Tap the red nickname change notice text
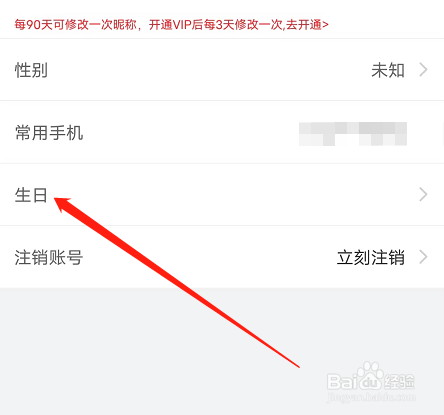 pos(171,25)
